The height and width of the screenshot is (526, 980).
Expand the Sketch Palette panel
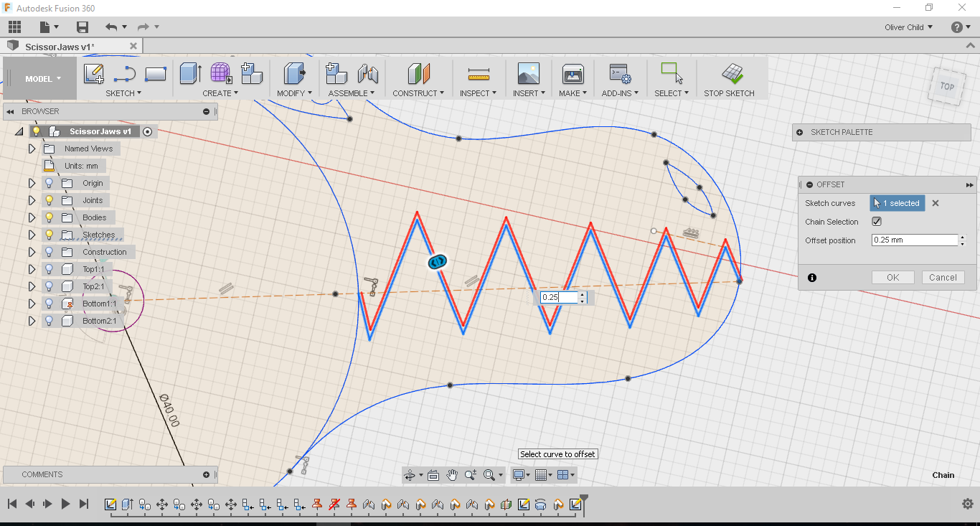pyautogui.click(x=800, y=132)
